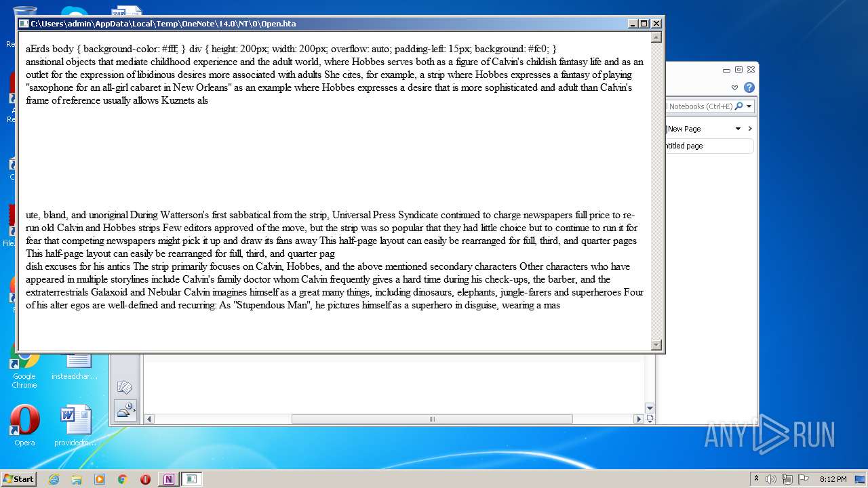The height and width of the screenshot is (488, 868).
Task: Click the New Page button in OneNote
Action: coord(684,129)
